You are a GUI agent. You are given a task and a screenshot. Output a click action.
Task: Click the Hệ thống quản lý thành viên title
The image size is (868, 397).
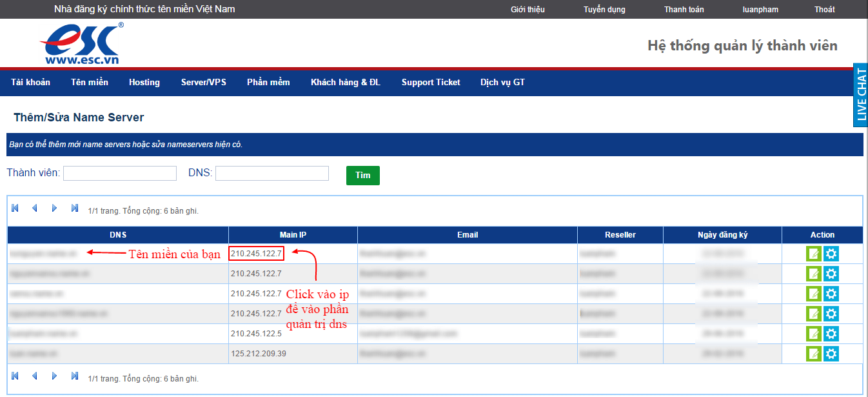742,45
